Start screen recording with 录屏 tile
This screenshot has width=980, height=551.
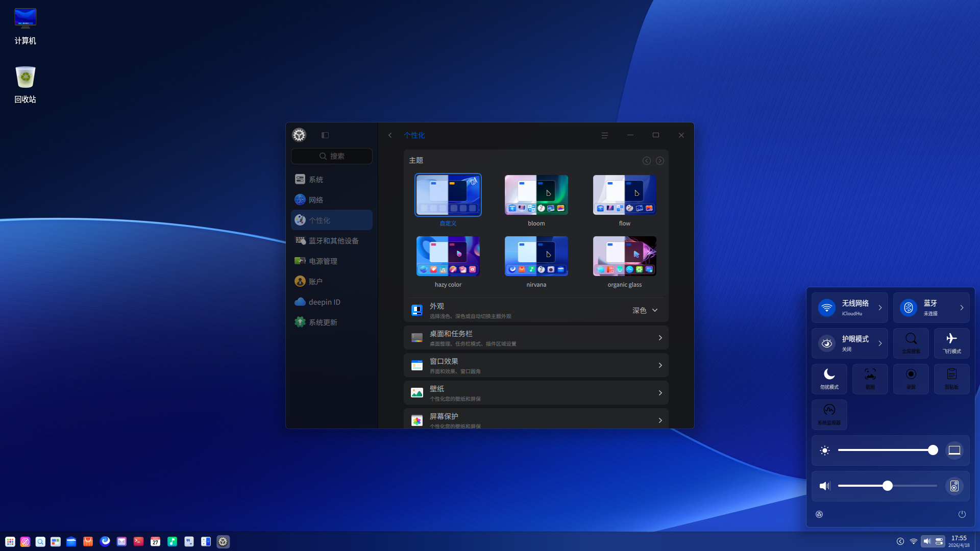click(911, 379)
